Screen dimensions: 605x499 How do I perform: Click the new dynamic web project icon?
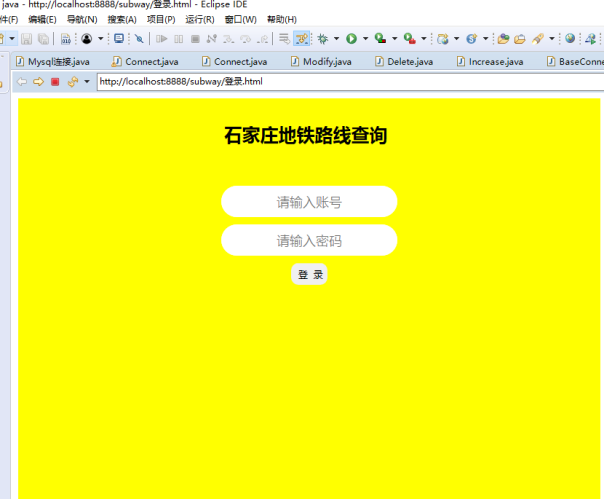click(443, 39)
